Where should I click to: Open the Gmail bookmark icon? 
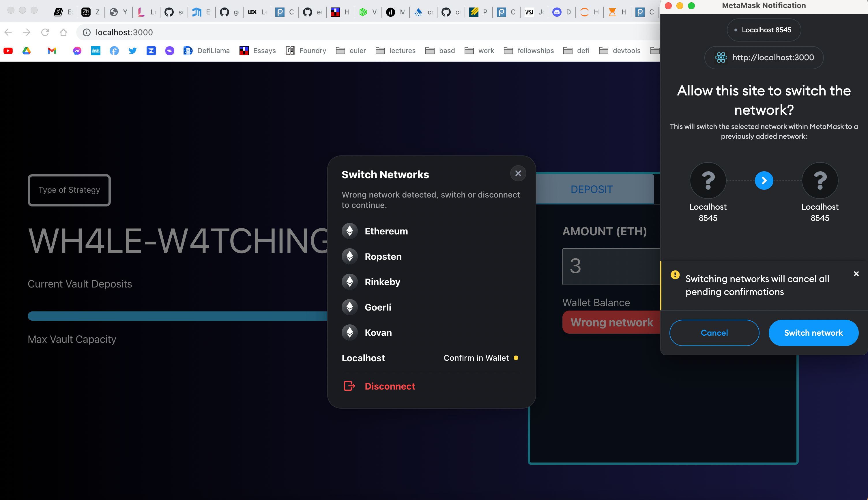tap(52, 51)
